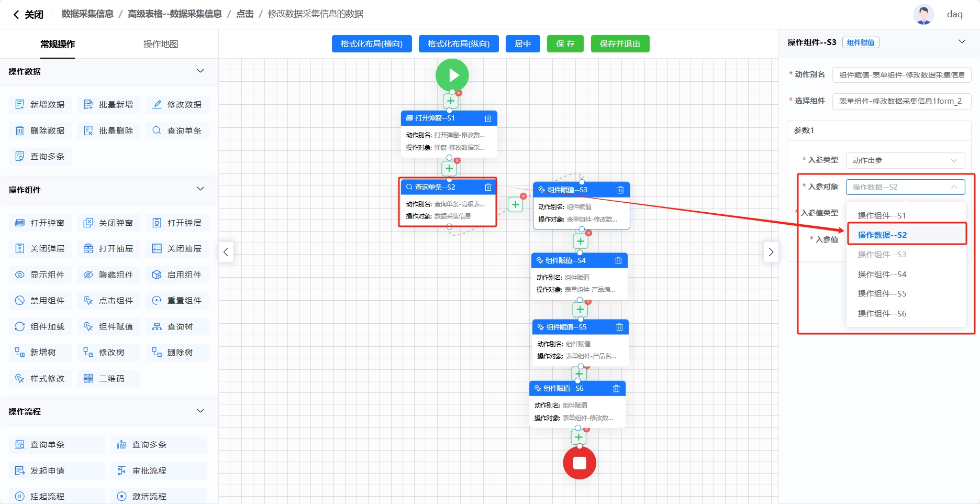Click the 动作别名 input field
980x504 pixels.
click(901, 75)
